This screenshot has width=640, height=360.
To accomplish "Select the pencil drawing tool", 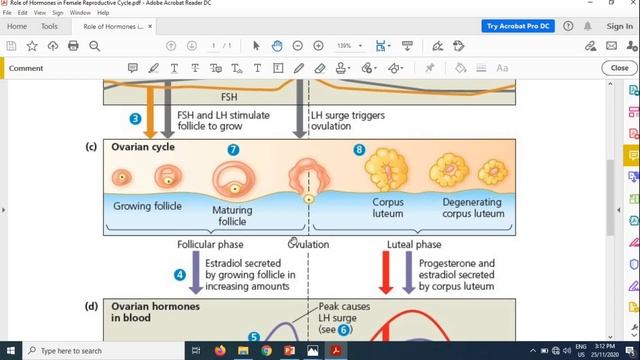I will [299, 68].
